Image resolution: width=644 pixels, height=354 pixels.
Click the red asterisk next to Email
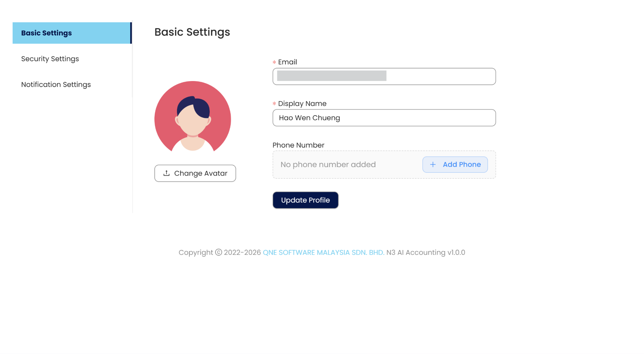[x=274, y=62]
